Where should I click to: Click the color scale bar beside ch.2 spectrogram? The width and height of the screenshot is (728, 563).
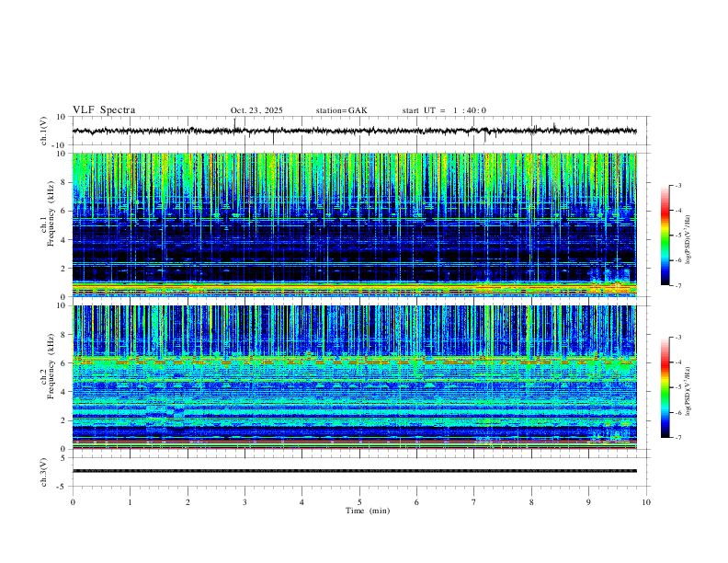(x=665, y=387)
